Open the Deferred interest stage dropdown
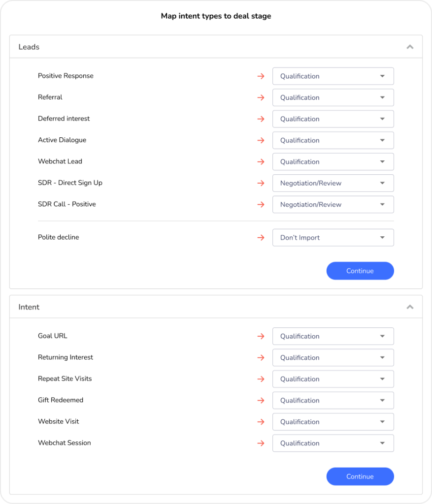The image size is (432, 504). click(x=333, y=119)
